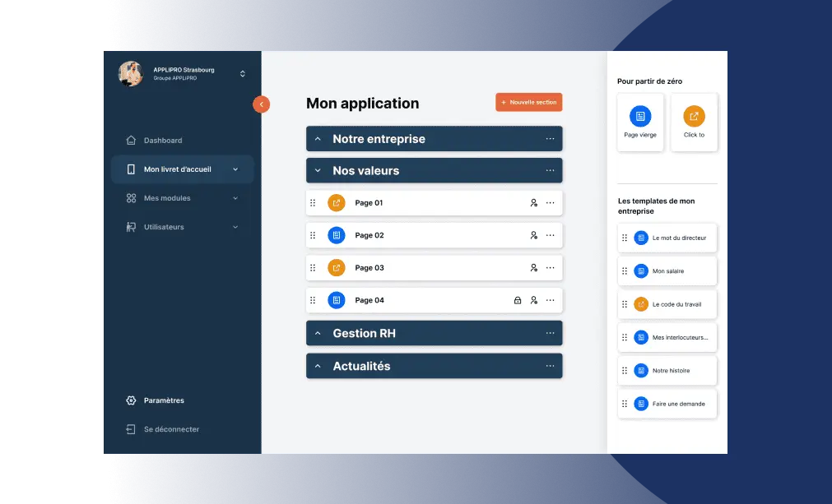832x504 pixels.
Task: Click the Page 04 drag handle
Action: coord(313,300)
